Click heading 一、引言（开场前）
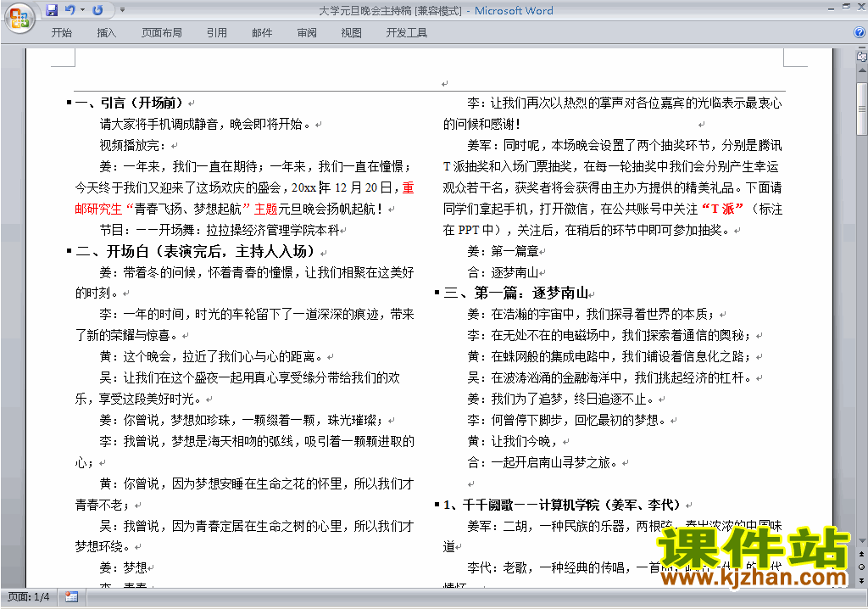Image resolution: width=868 pixels, height=609 pixels. point(129,103)
